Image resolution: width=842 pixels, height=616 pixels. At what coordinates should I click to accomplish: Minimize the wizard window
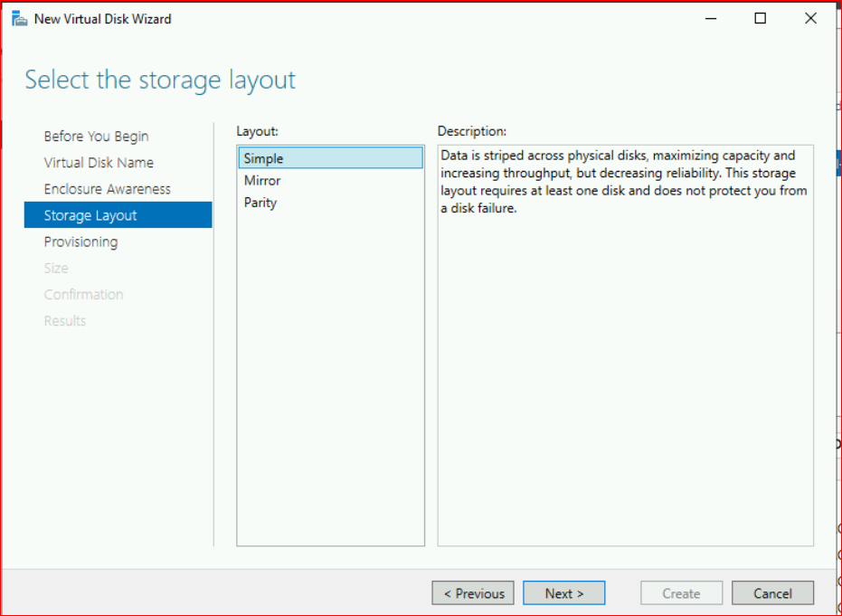tap(710, 19)
